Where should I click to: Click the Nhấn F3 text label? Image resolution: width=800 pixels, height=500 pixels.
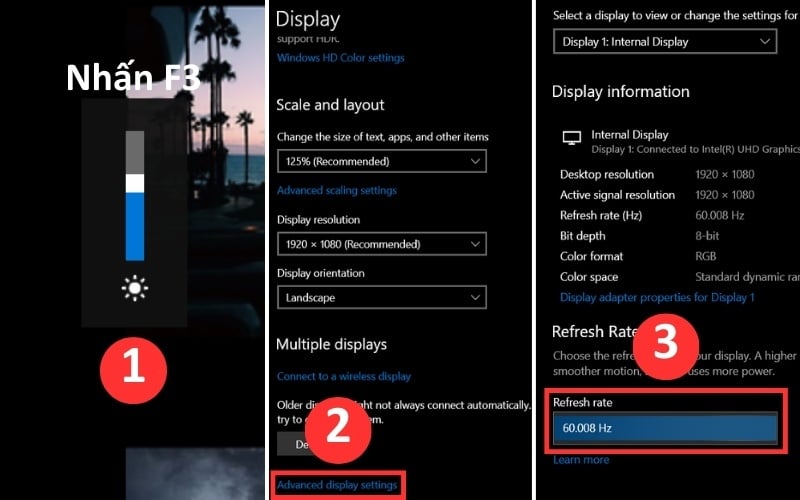(x=134, y=78)
